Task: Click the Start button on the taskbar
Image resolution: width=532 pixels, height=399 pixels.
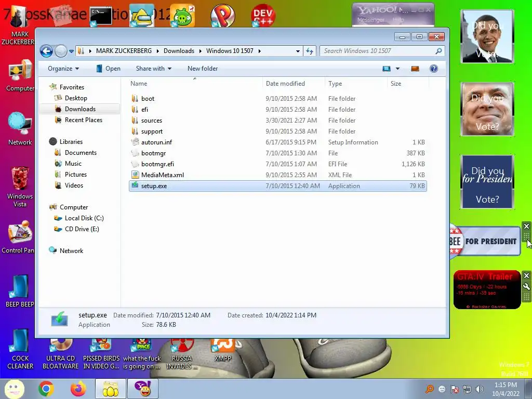Action: coord(14,389)
